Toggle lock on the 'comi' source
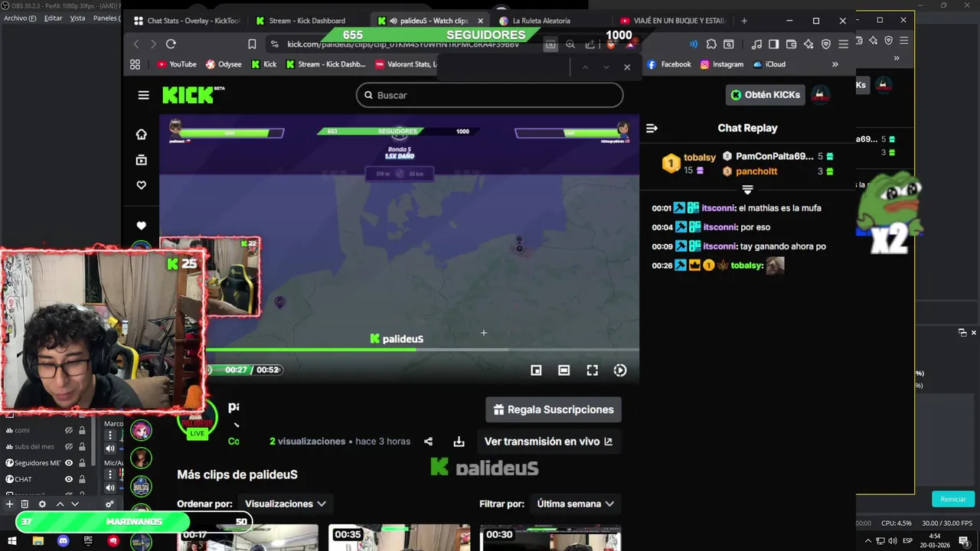Image resolution: width=980 pixels, height=551 pixels. click(82, 430)
